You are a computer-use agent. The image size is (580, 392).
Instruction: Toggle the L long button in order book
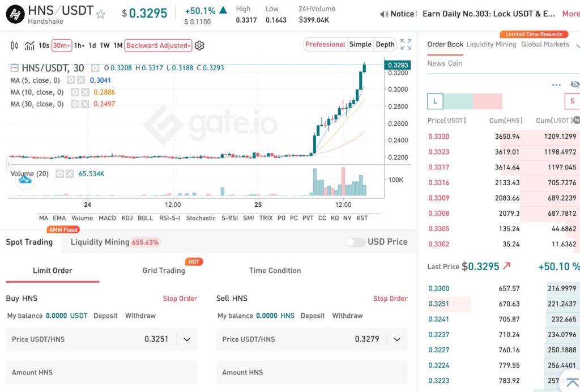pos(435,101)
